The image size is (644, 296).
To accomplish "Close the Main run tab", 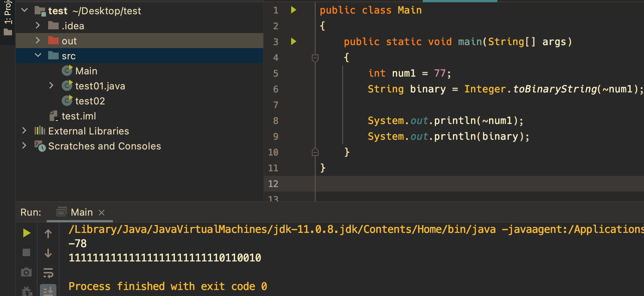I will click(x=102, y=213).
